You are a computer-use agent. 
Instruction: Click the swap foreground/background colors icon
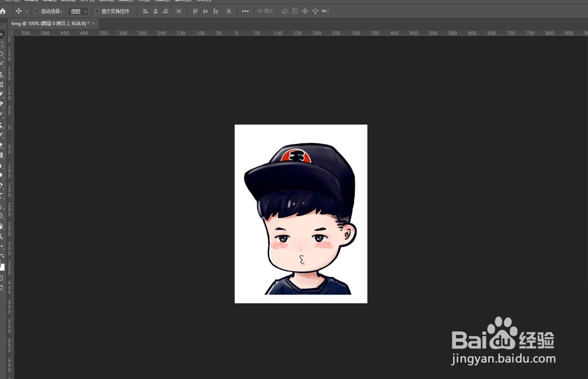pos(2,256)
